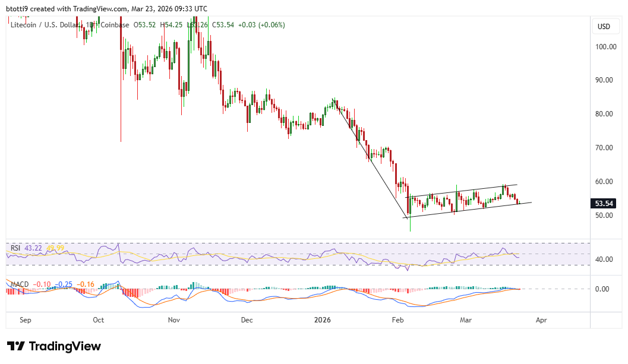Image resolution: width=628 pixels, height=364 pixels.
Task: Select the current price tag 53.54
Action: click(x=604, y=203)
